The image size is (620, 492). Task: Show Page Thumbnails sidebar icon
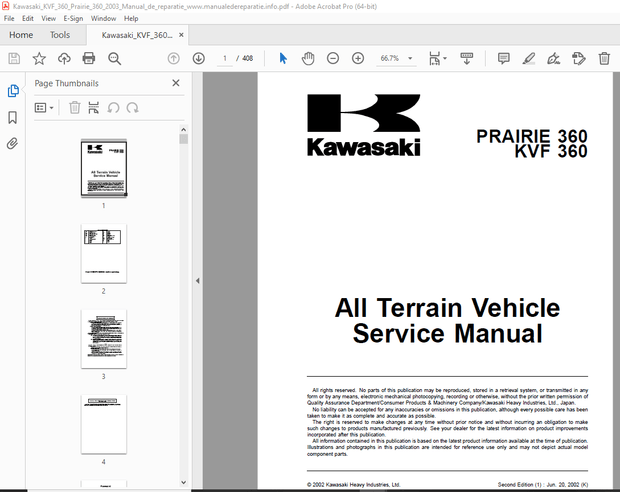(x=13, y=91)
